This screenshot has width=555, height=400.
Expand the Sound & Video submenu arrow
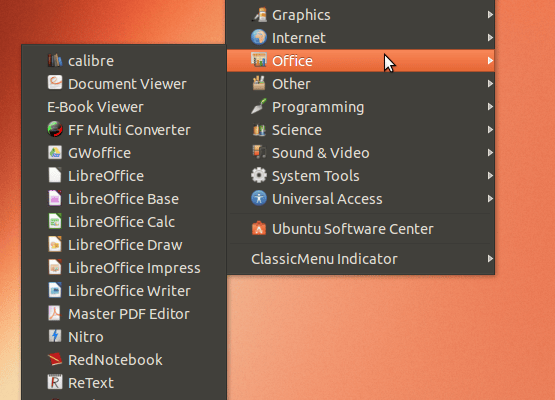(x=490, y=153)
